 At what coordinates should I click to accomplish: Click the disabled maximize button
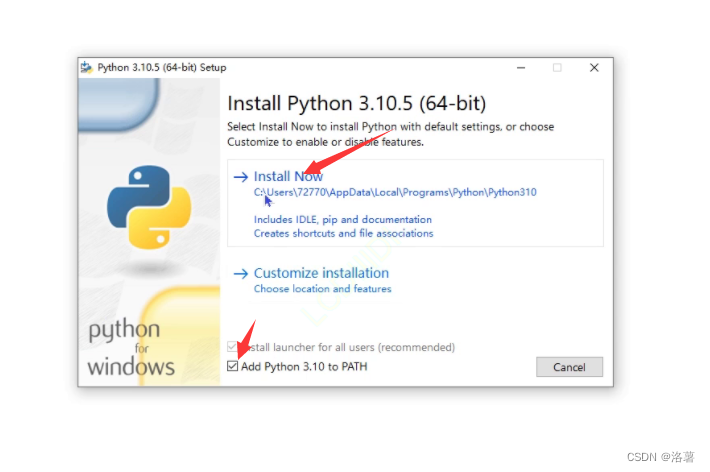[x=557, y=68]
